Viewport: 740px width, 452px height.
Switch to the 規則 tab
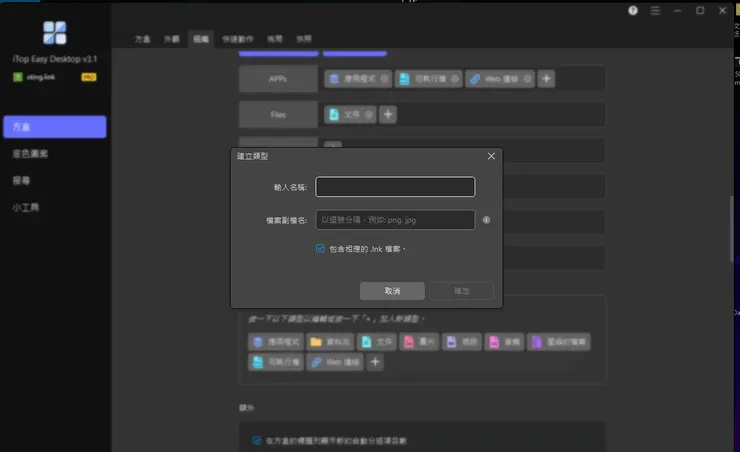(x=201, y=39)
